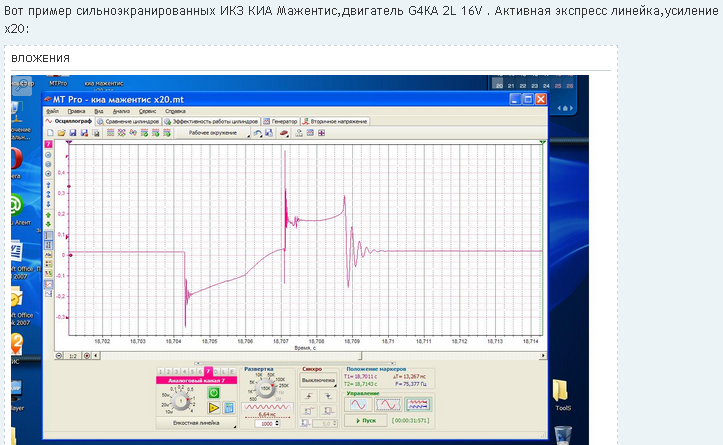Click the channel 7 voltage range knob

181,401
